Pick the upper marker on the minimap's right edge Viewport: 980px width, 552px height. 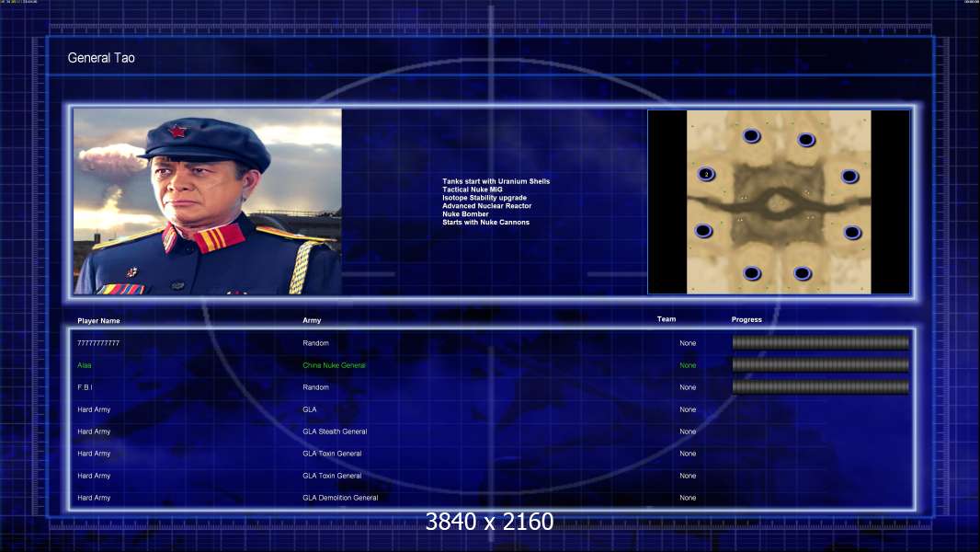tap(849, 177)
